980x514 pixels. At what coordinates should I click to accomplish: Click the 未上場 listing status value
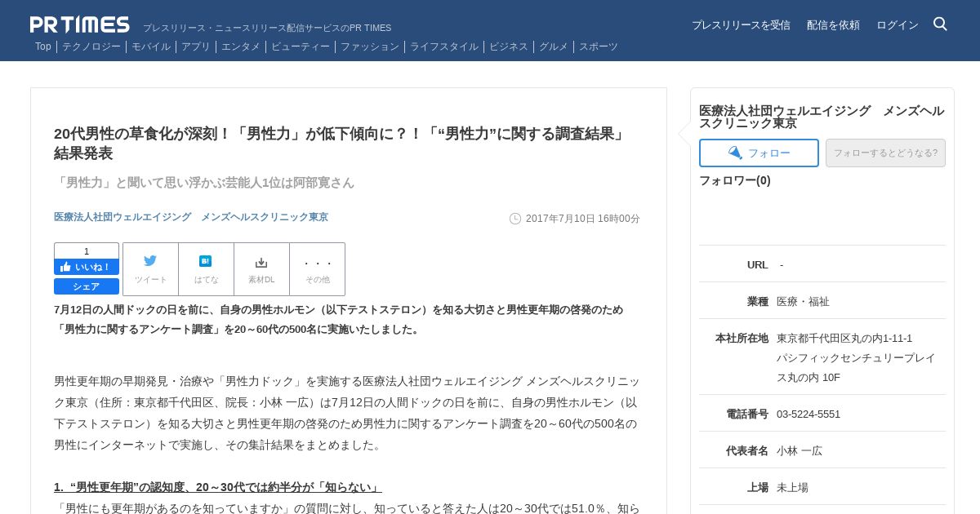(792, 487)
